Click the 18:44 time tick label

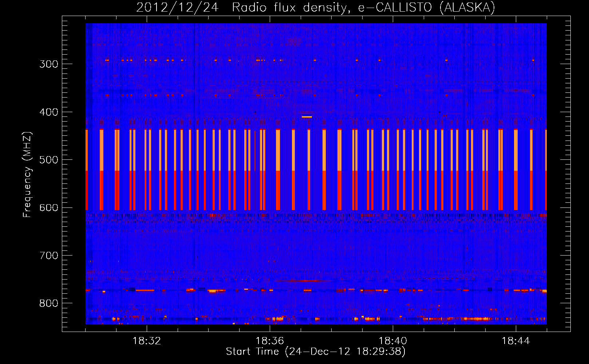point(516,341)
